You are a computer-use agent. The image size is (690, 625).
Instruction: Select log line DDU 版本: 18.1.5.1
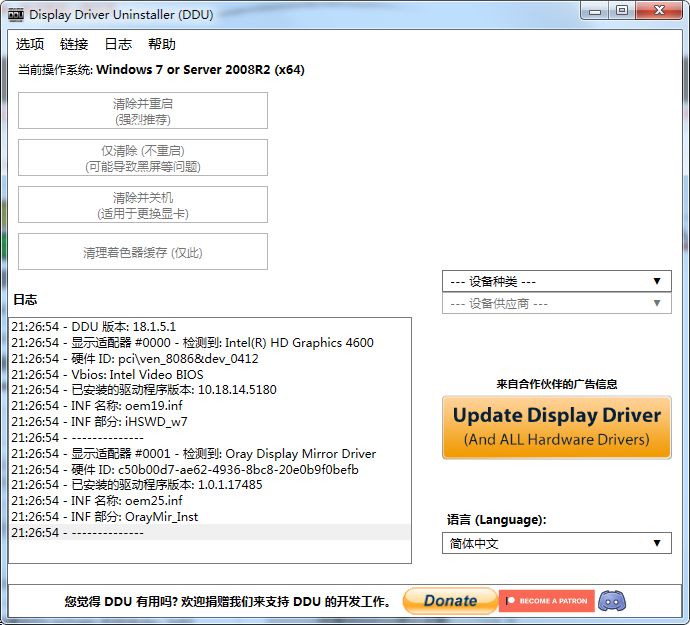210,327
